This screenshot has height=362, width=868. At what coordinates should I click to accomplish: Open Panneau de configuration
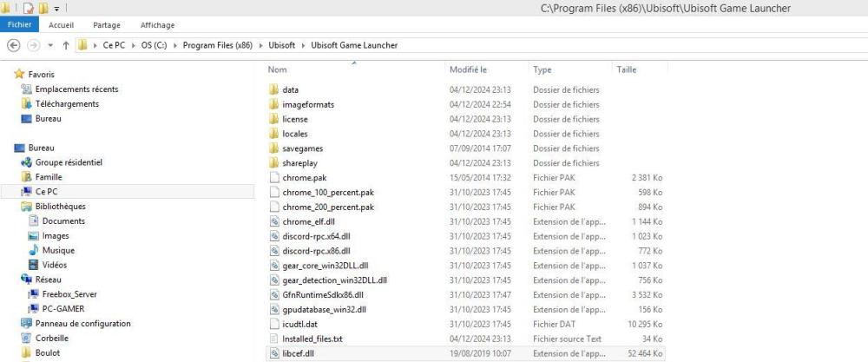pos(83,323)
